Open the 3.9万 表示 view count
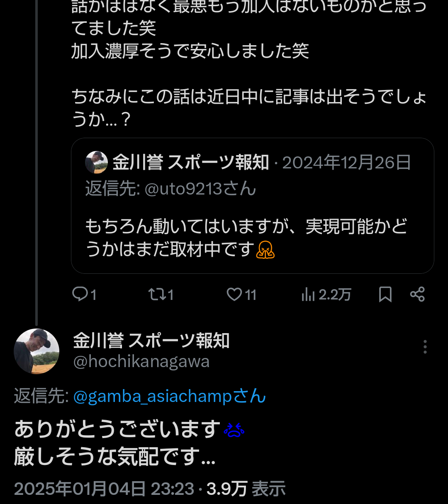Viewport: 448px width, 504px height. tap(246, 489)
